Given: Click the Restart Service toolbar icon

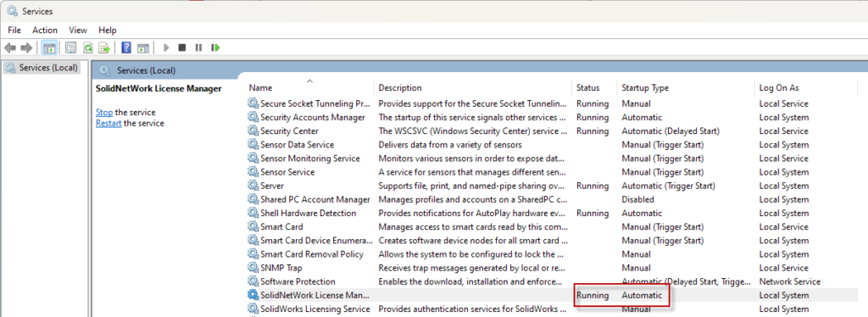Looking at the screenshot, I should click(x=215, y=48).
